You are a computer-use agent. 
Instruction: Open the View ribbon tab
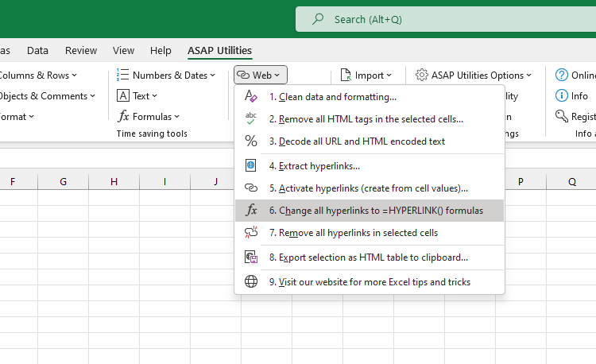click(123, 50)
